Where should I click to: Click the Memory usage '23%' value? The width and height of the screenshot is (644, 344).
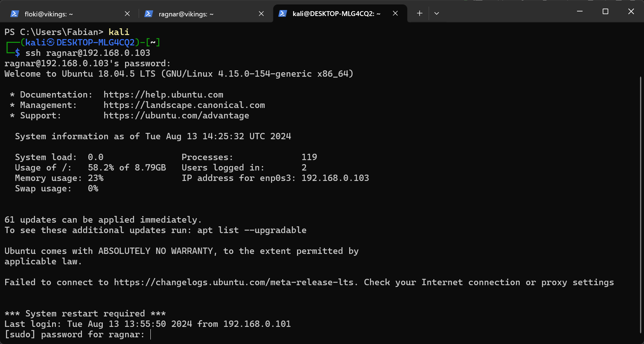tap(96, 178)
